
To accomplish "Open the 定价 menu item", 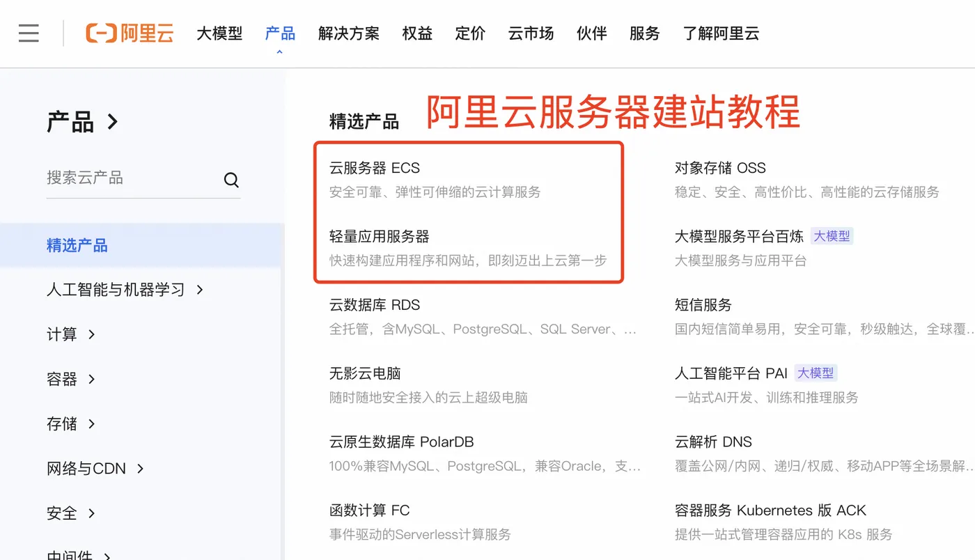I will tap(470, 33).
